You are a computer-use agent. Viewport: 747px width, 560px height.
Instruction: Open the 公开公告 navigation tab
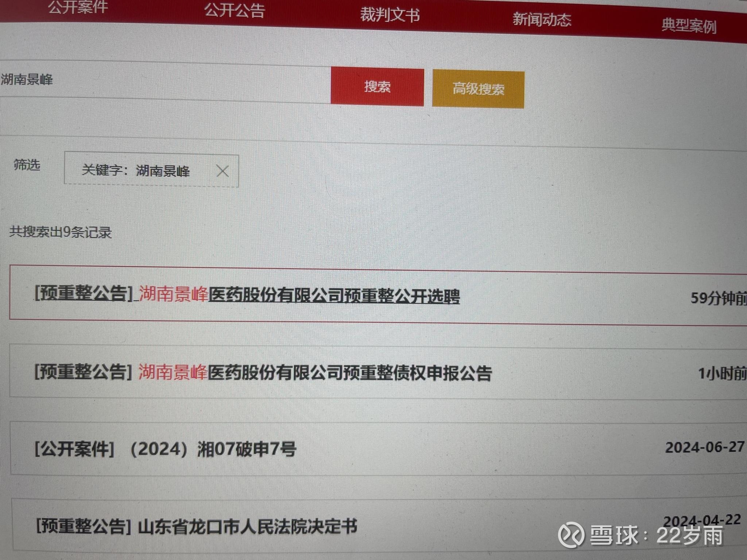pos(235,11)
